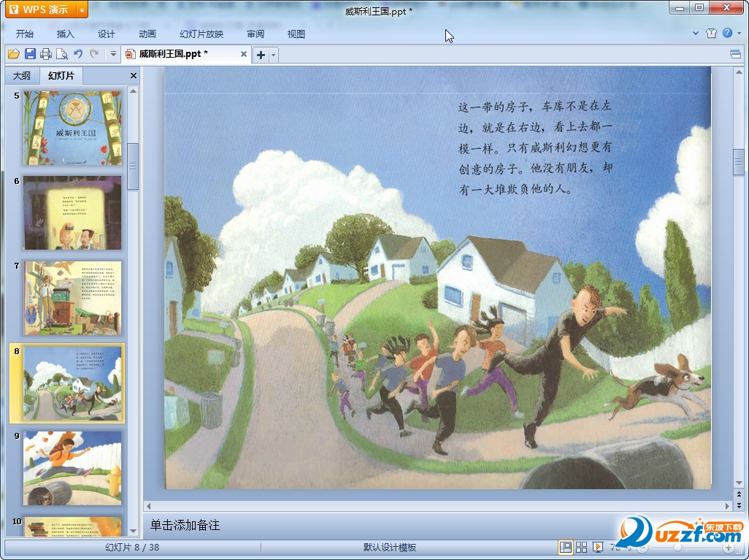Switch to the 大纲 outline tab
The image size is (749, 560).
coord(21,75)
